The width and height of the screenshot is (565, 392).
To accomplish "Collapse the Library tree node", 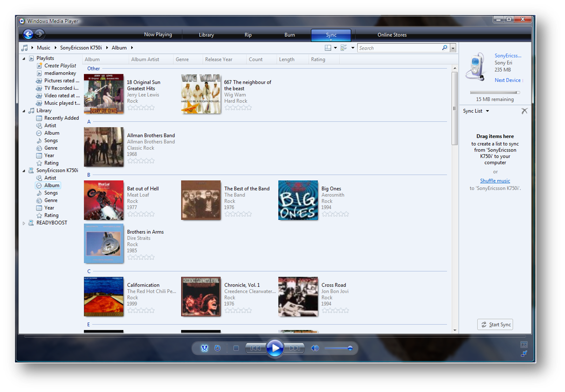I will [x=24, y=111].
